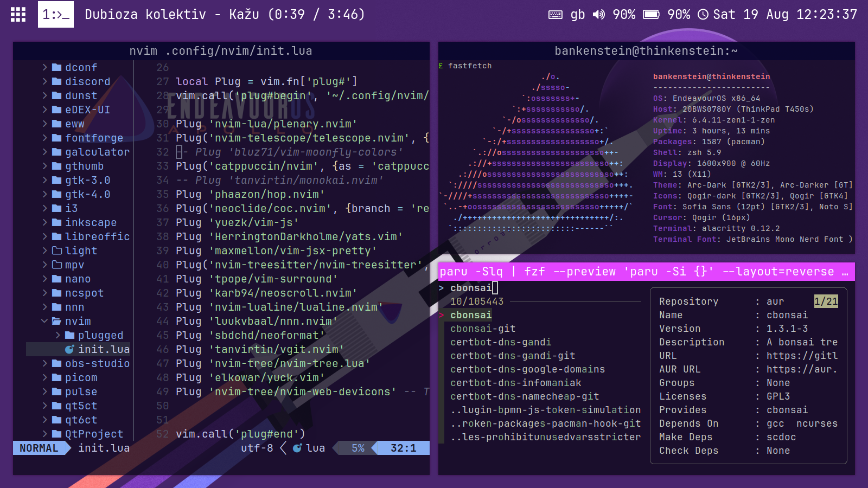868x488 pixels.
Task: Expand the libreoffice folder chevron
Action: [44, 236]
